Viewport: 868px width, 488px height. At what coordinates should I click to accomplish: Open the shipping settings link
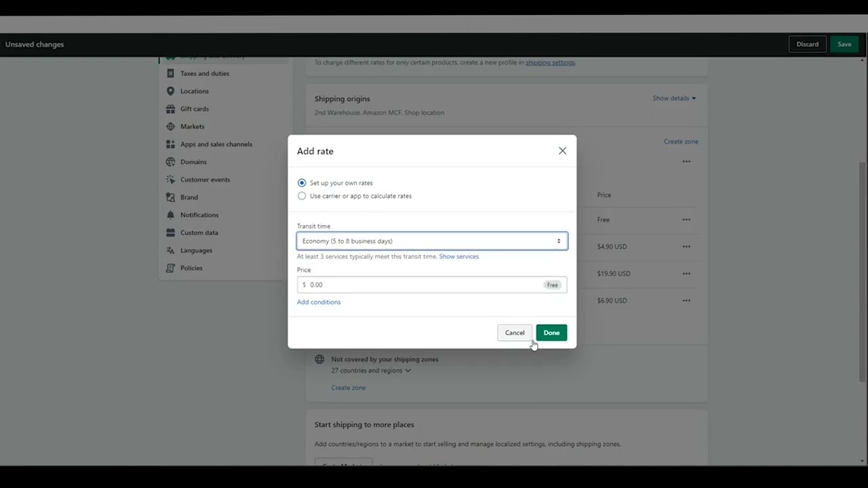click(x=550, y=62)
